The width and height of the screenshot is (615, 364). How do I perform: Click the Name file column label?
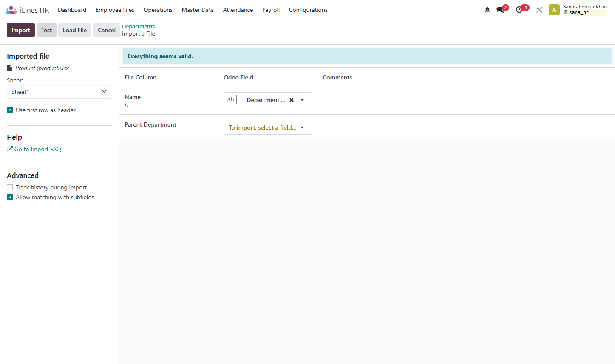tap(133, 97)
